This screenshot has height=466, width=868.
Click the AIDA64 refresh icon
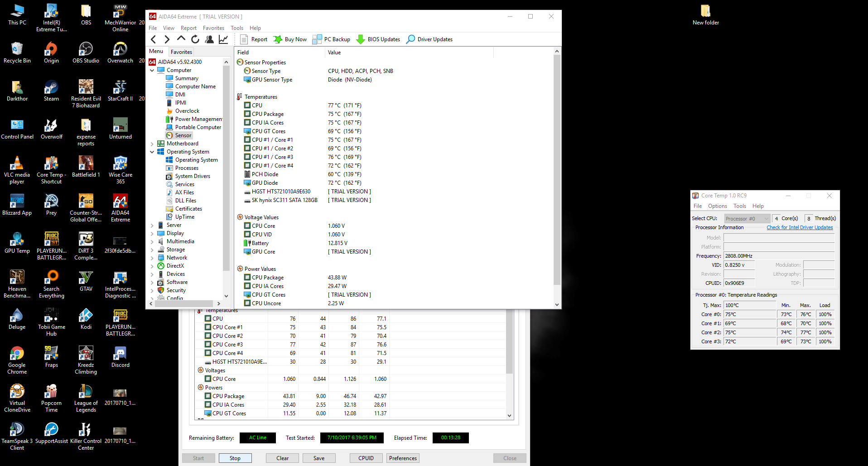coord(195,39)
